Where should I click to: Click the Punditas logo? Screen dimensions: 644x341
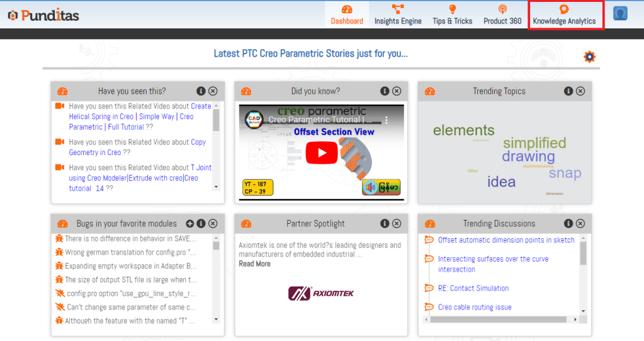[x=43, y=15]
